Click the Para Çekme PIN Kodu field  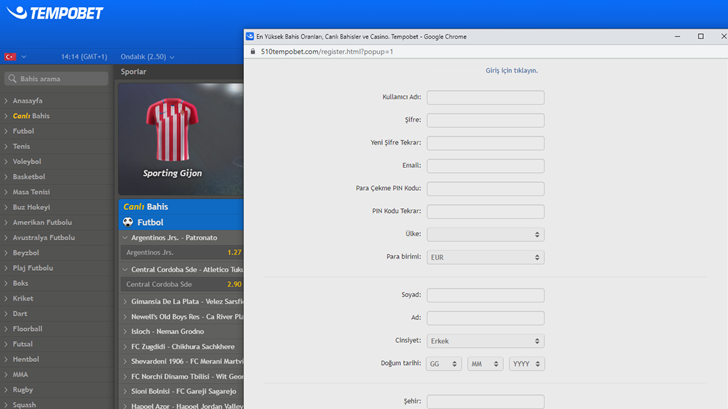pyautogui.click(x=486, y=188)
